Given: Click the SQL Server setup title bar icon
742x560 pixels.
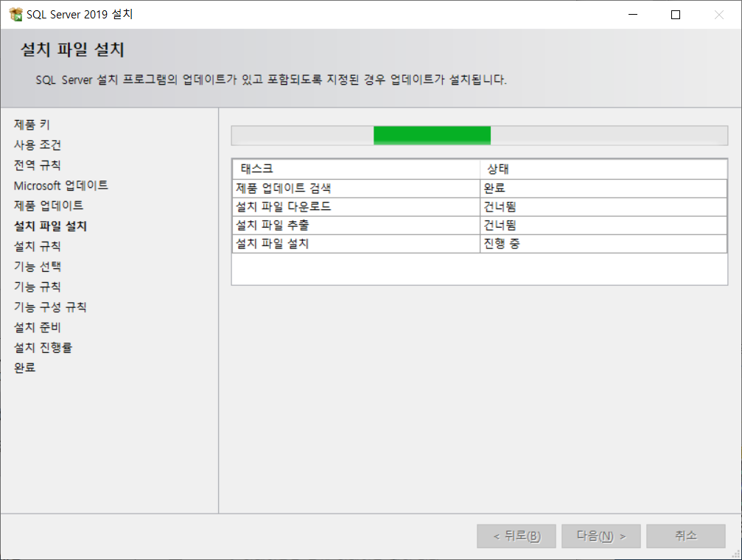Looking at the screenshot, I should 15,14.
